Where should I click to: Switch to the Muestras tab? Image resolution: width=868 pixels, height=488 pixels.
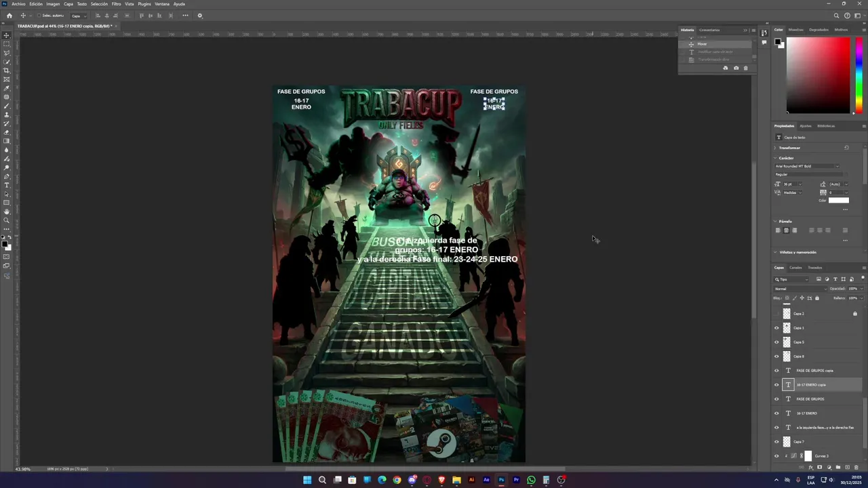pos(796,30)
